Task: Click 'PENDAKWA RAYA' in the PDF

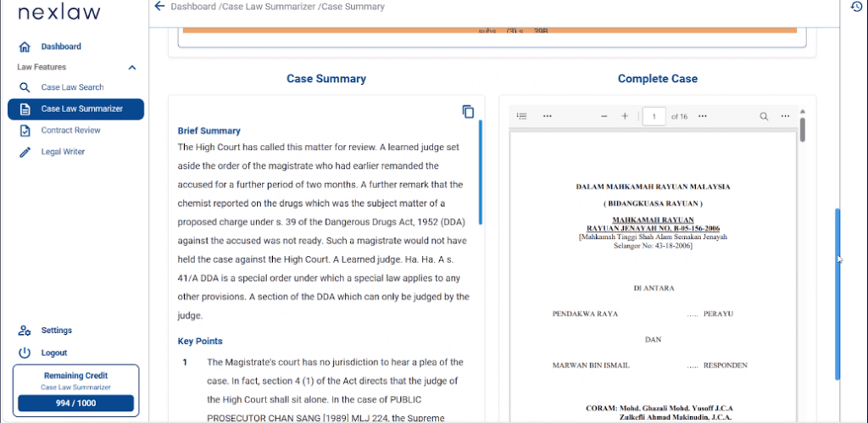Action: [x=585, y=314]
